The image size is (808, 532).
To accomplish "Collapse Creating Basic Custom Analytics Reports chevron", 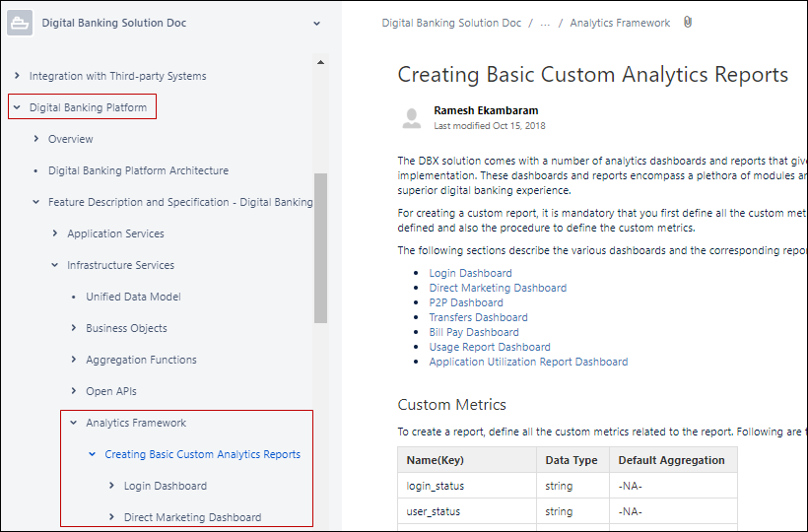I will (93, 454).
